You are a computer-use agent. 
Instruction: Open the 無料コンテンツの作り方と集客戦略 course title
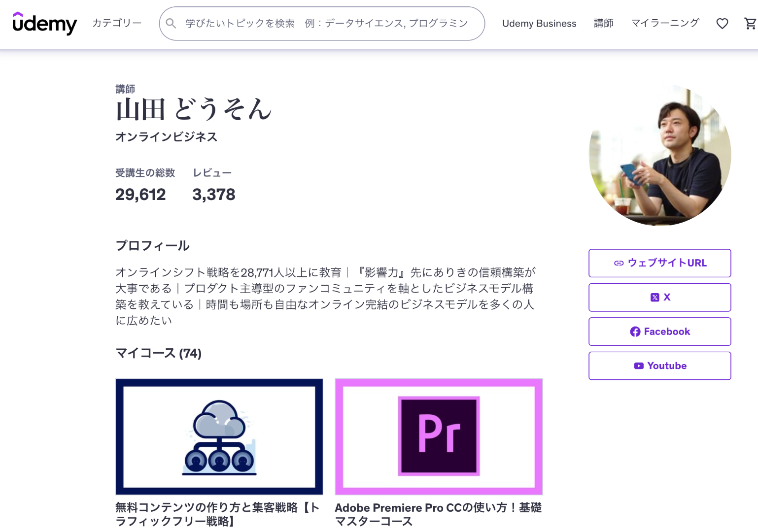[217, 514]
